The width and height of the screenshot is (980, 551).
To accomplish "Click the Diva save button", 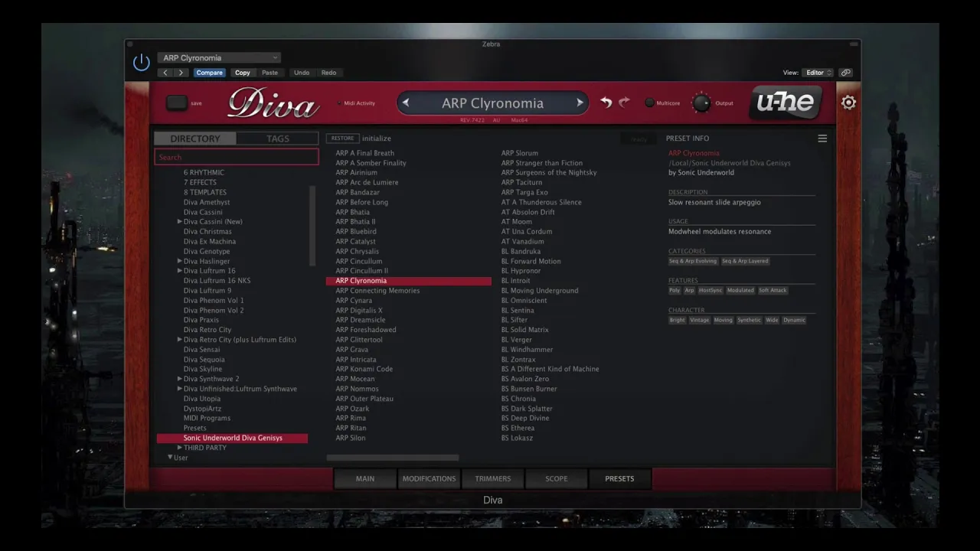I will click(x=177, y=103).
